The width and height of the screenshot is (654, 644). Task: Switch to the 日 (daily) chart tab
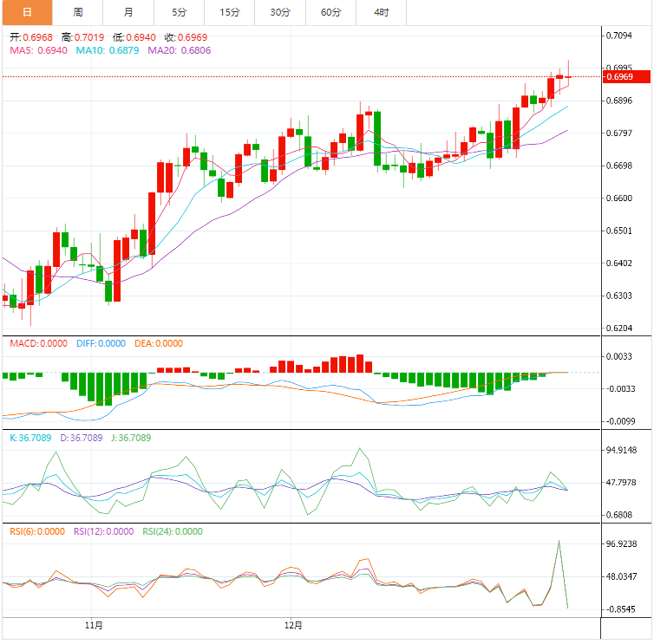tap(27, 12)
